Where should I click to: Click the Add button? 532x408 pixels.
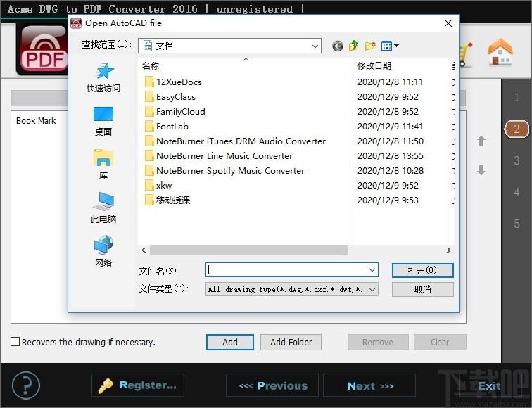coord(230,342)
